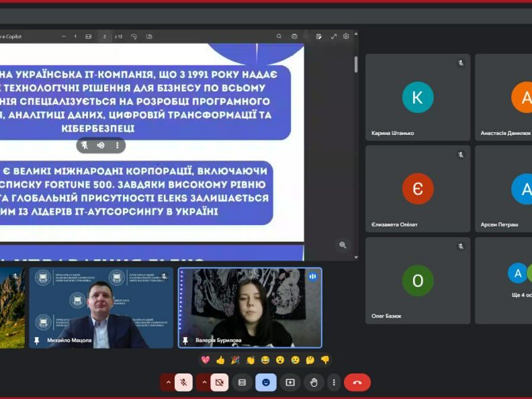Viewport: 532px width, 399px height.
Task: Click the present screen button
Action: 290,382
